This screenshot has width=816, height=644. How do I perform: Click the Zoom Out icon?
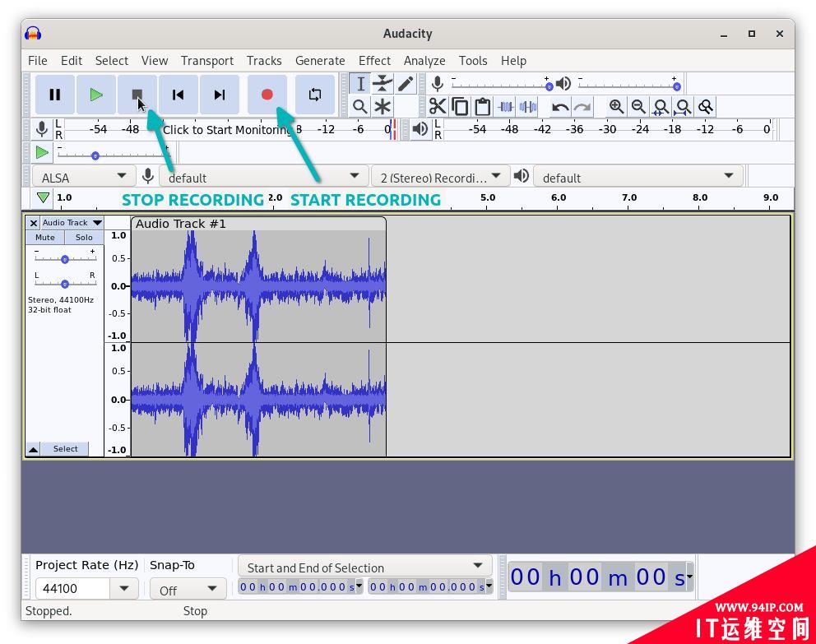pos(638,107)
